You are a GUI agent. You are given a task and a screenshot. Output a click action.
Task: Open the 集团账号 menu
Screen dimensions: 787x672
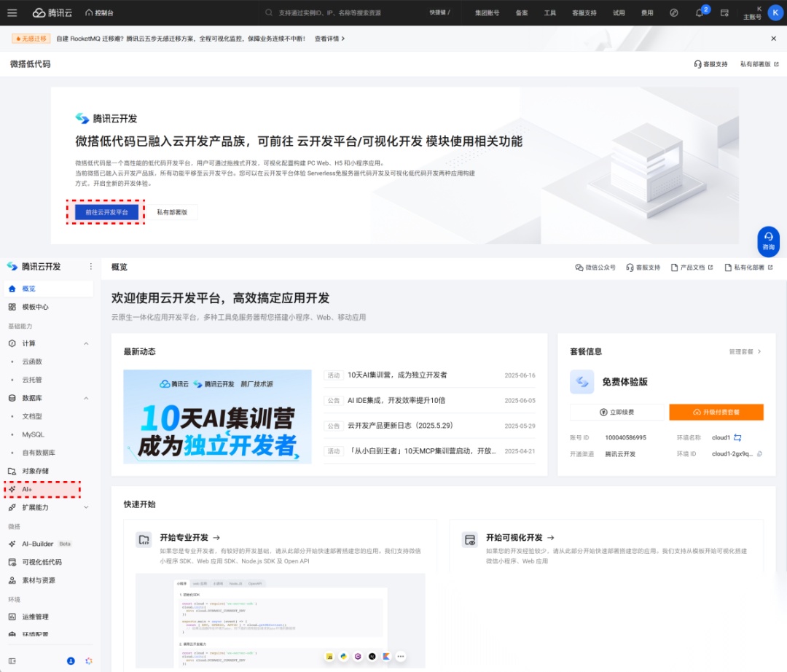click(487, 12)
